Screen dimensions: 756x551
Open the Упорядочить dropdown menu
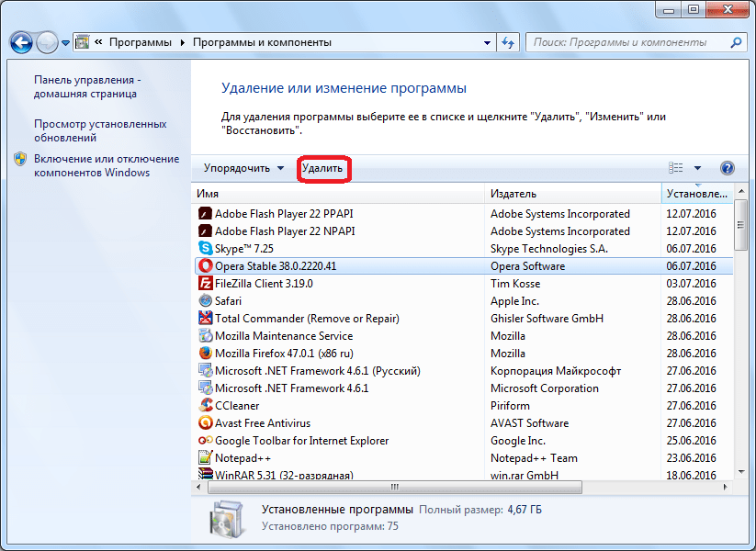tap(243, 168)
